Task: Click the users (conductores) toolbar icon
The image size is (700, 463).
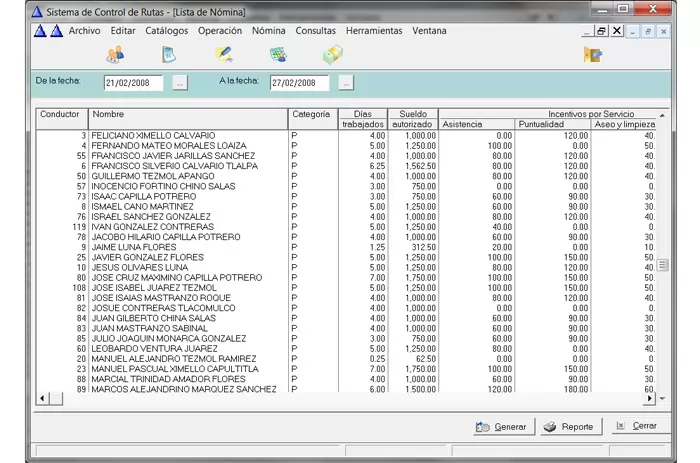Action: coord(114,55)
